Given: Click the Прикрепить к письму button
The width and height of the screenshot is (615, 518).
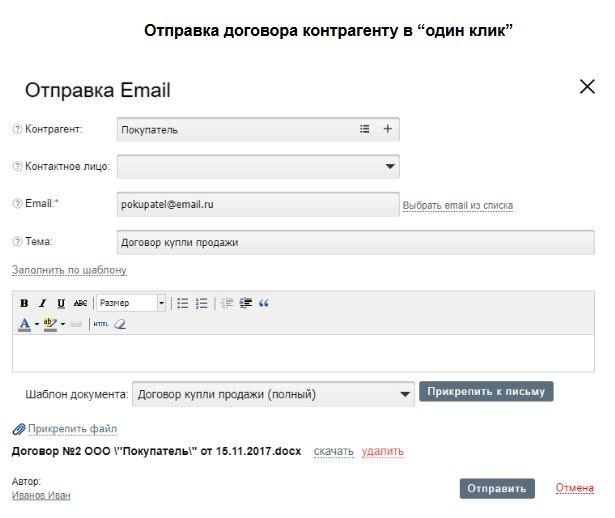Looking at the screenshot, I should 486,392.
